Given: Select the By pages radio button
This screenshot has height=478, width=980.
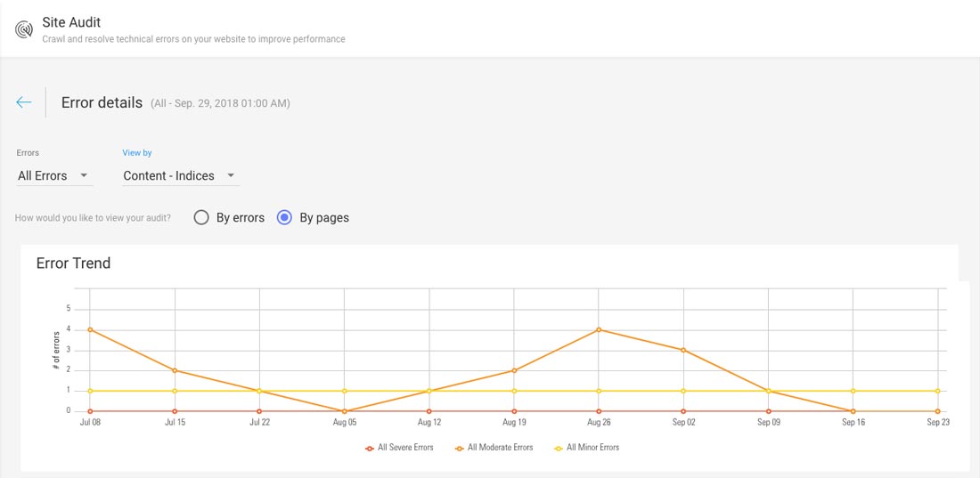Looking at the screenshot, I should click(284, 217).
